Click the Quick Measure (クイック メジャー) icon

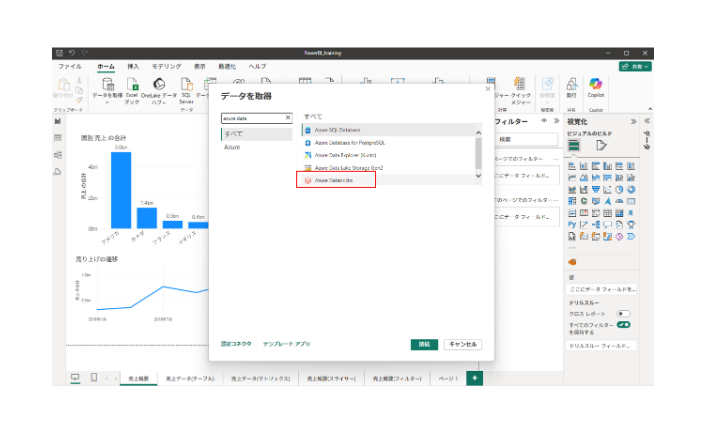tap(519, 84)
